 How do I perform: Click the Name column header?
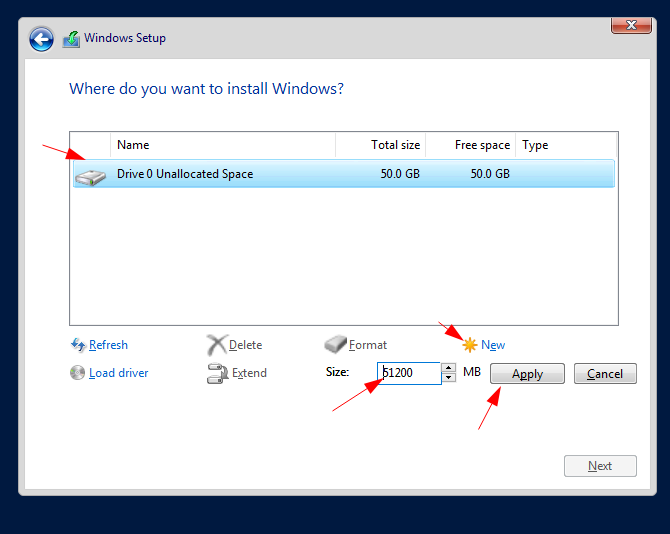(x=223, y=145)
